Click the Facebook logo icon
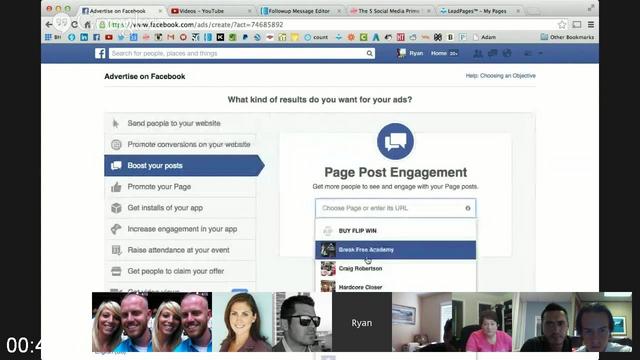The image size is (640, 360). pos(100,53)
